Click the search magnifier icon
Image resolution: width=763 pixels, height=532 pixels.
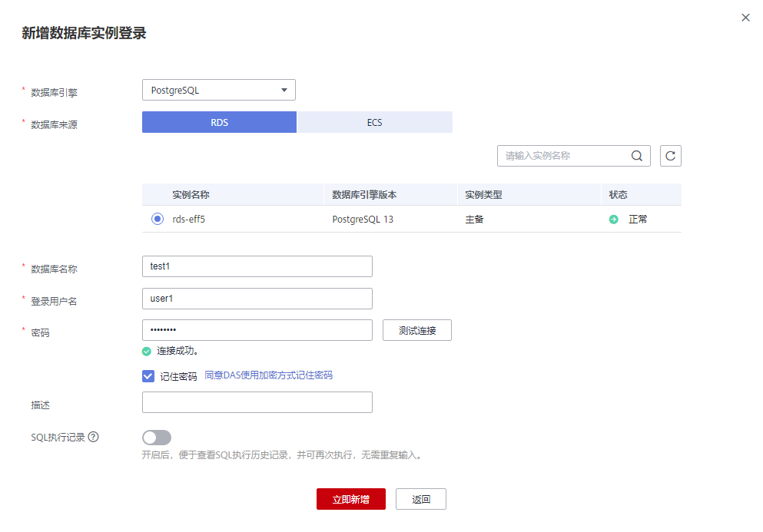636,156
